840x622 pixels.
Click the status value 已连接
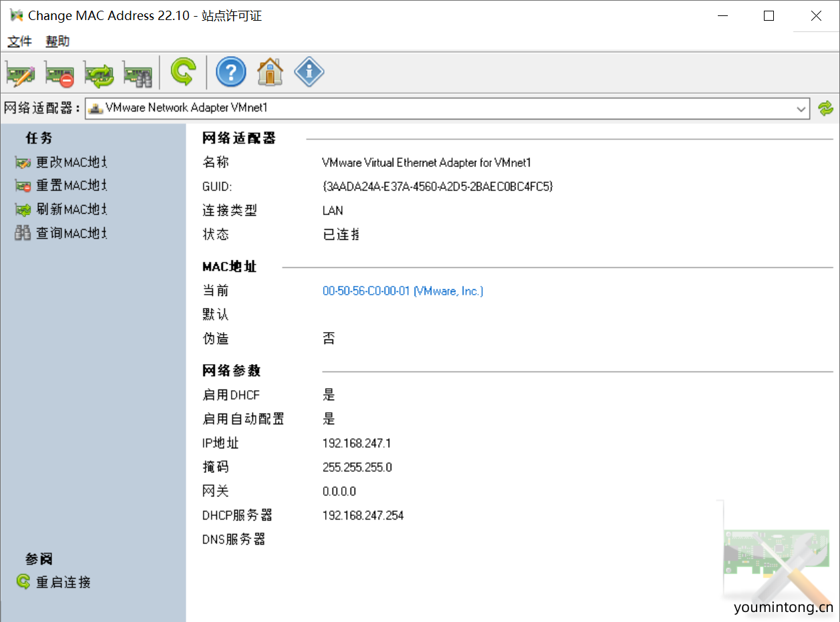point(341,235)
